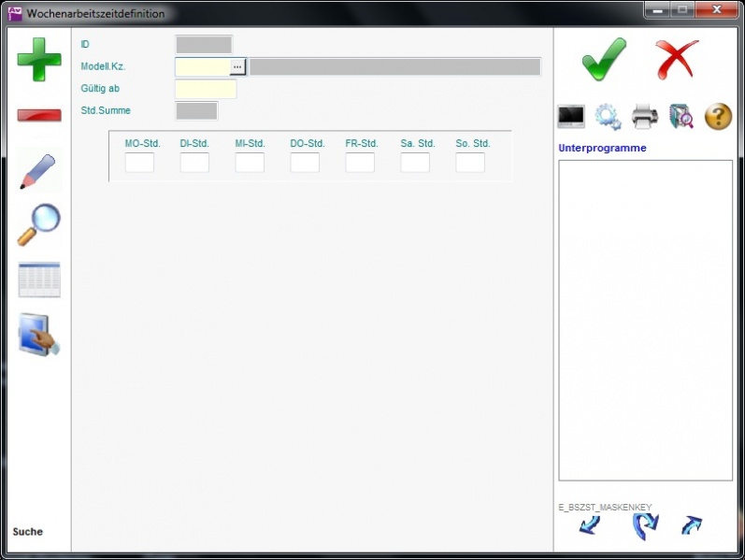Open help with the question mark icon
745x560 pixels.
[718, 117]
